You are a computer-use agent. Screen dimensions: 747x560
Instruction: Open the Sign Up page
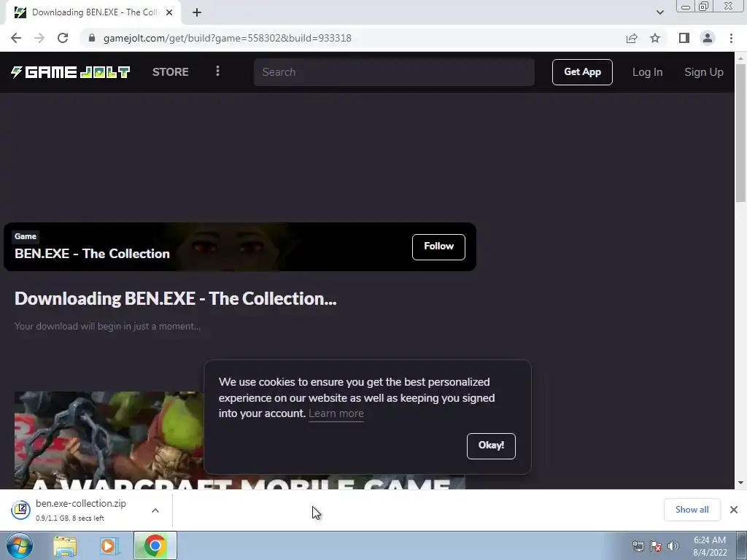coord(704,72)
